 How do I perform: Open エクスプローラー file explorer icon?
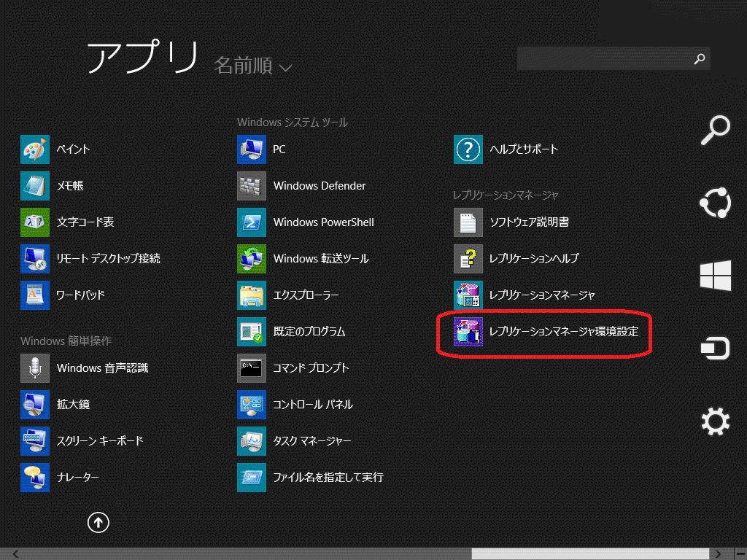point(252,295)
